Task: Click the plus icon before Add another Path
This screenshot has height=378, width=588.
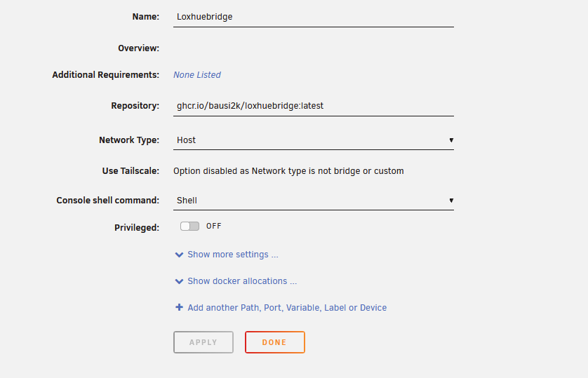Action: pyautogui.click(x=179, y=307)
